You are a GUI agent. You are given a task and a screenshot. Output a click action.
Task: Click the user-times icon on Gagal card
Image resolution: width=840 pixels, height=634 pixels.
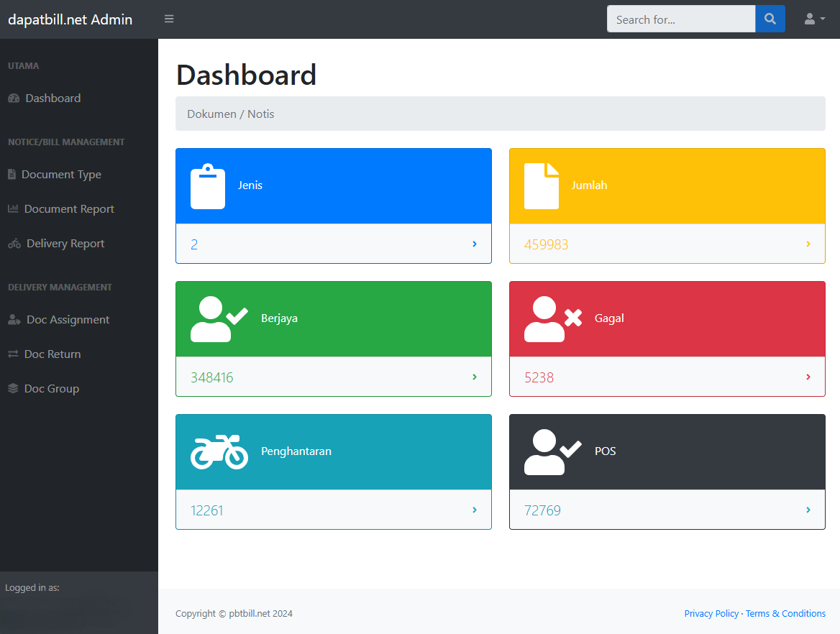coord(552,319)
